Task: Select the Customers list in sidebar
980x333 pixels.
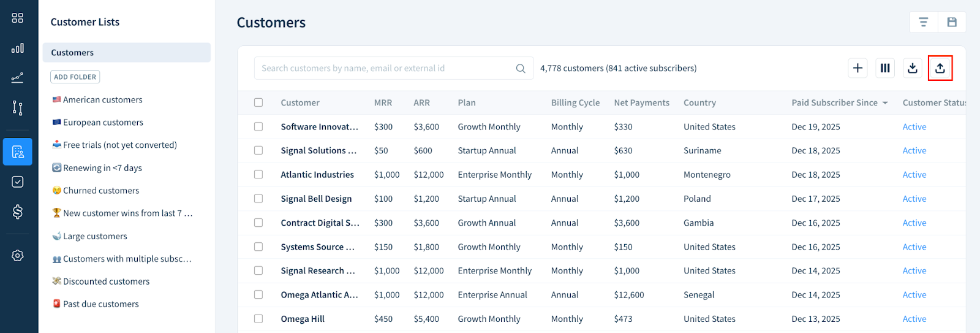Action: tap(127, 53)
